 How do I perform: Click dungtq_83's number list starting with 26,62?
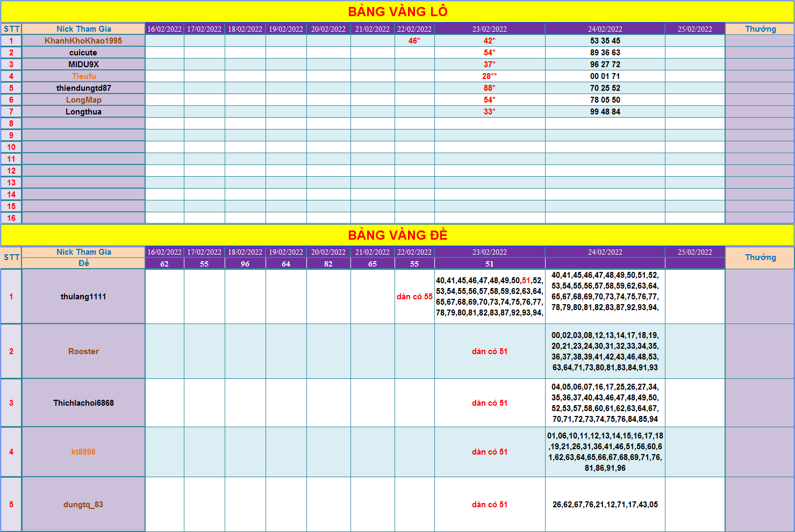(x=605, y=505)
